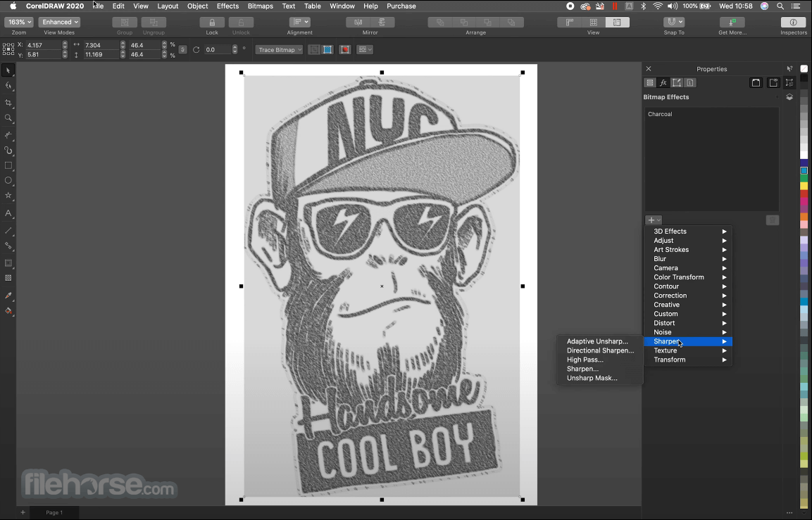Click the rotation angle input field
Viewport: 812px width, 520px height.
[217, 50]
